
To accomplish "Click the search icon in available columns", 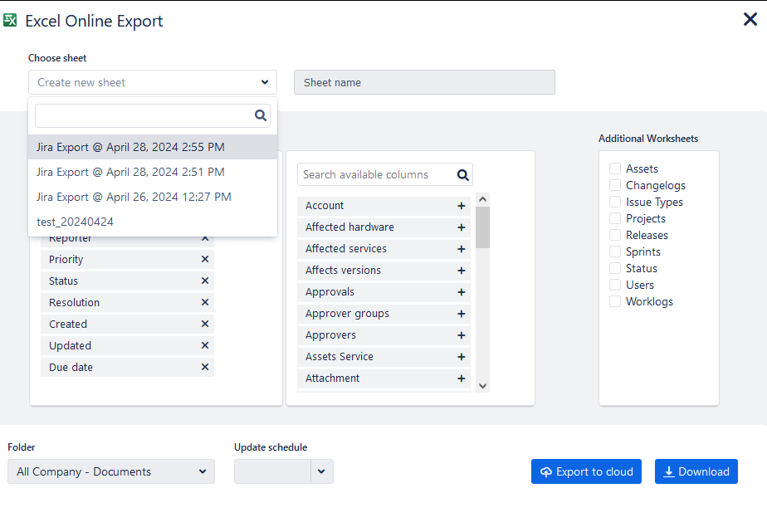I will 463,175.
